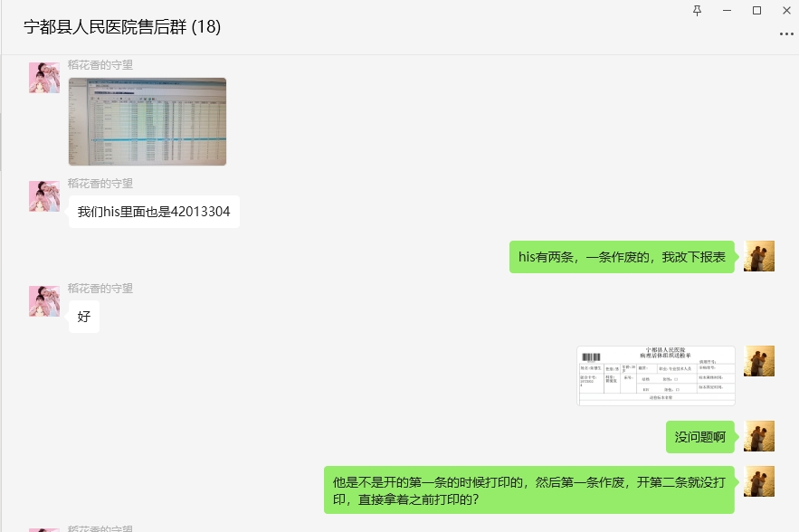
Task: Open the pathology form image thumbnail
Action: pos(656,375)
